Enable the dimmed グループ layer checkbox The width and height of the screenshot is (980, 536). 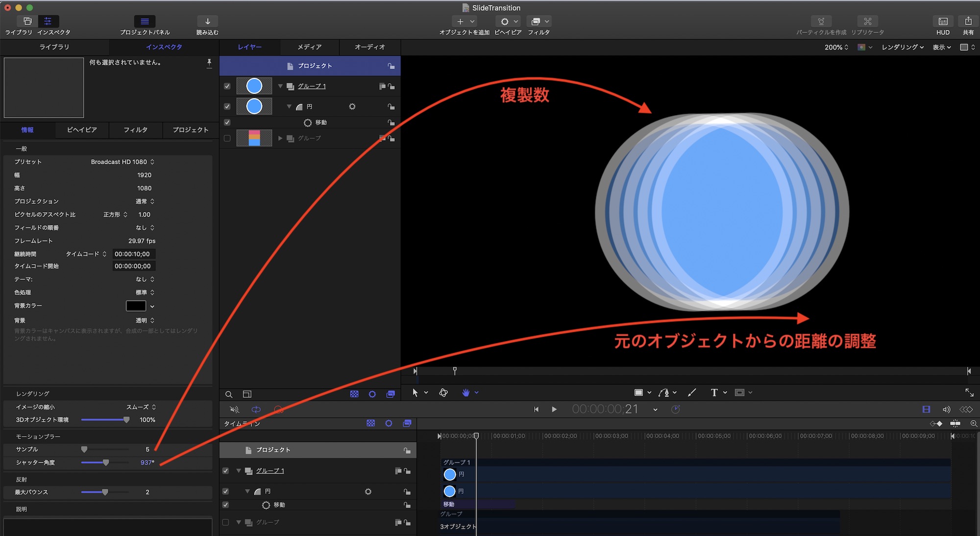click(227, 139)
